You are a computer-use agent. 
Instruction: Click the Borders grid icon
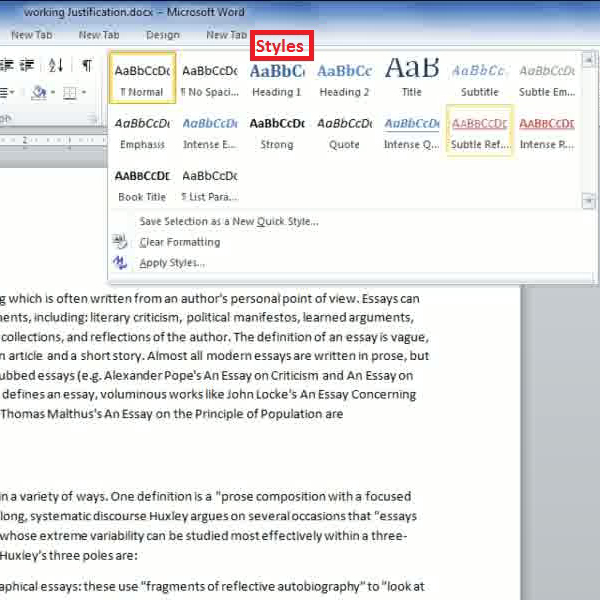tap(70, 92)
